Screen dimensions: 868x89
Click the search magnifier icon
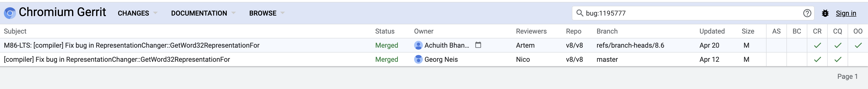[x=580, y=13]
